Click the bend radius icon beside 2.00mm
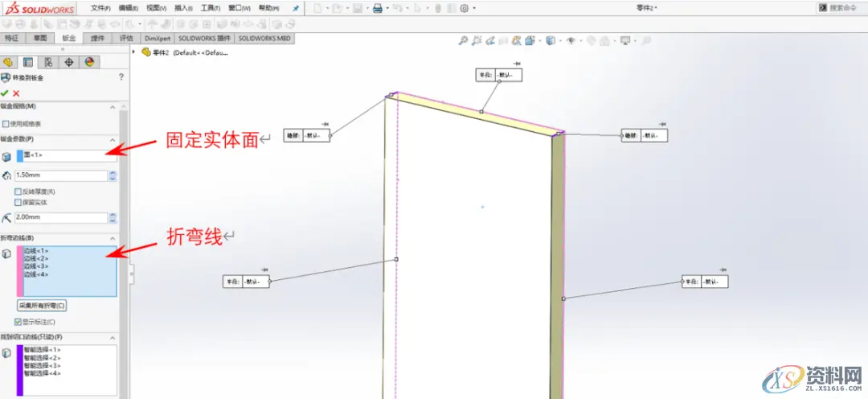This screenshot has width=868, height=399. 6,218
